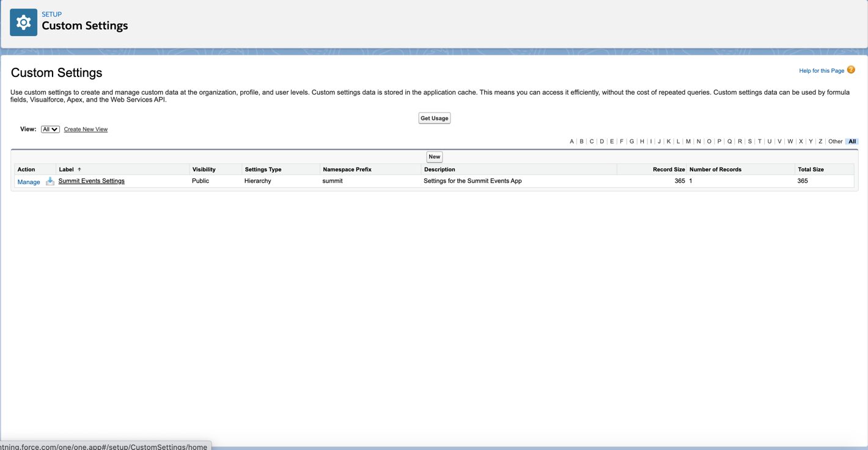The height and width of the screenshot is (450, 868).
Task: Filter list by letter Y
Action: click(811, 141)
